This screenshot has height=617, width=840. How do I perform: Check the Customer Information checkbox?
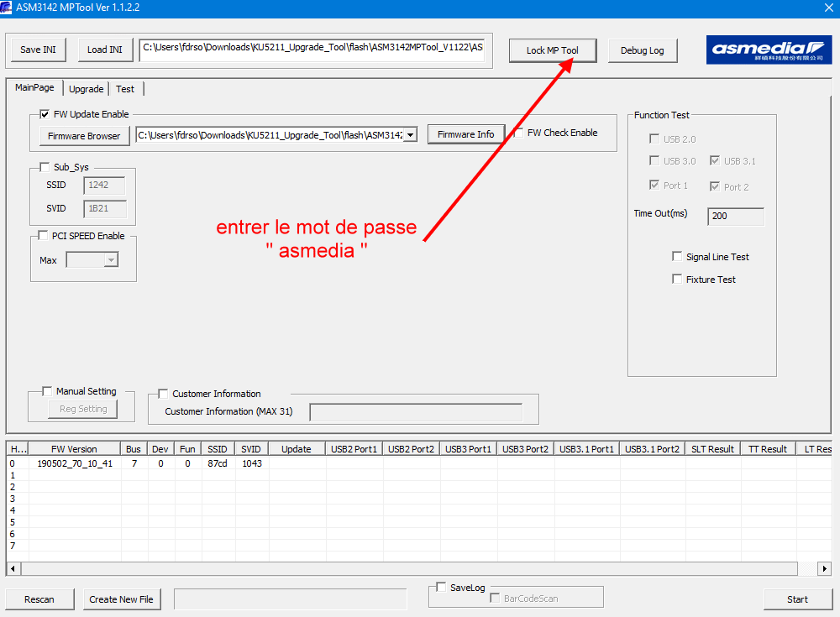(163, 394)
